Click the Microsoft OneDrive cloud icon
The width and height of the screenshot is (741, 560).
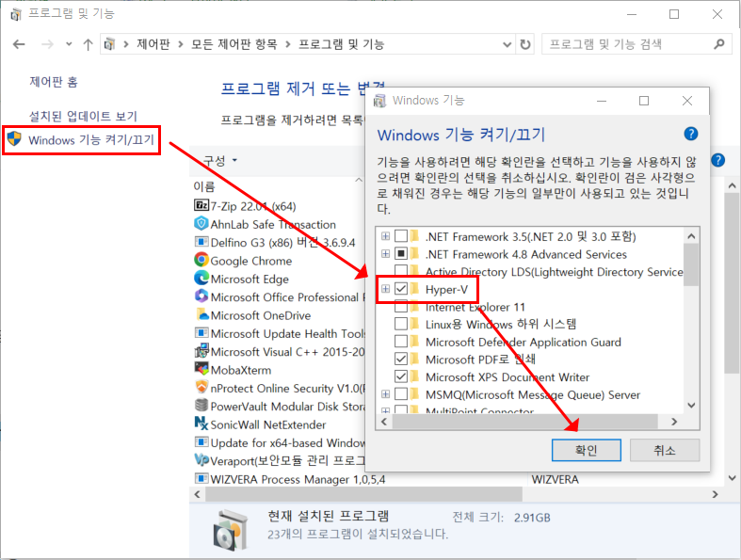(201, 314)
